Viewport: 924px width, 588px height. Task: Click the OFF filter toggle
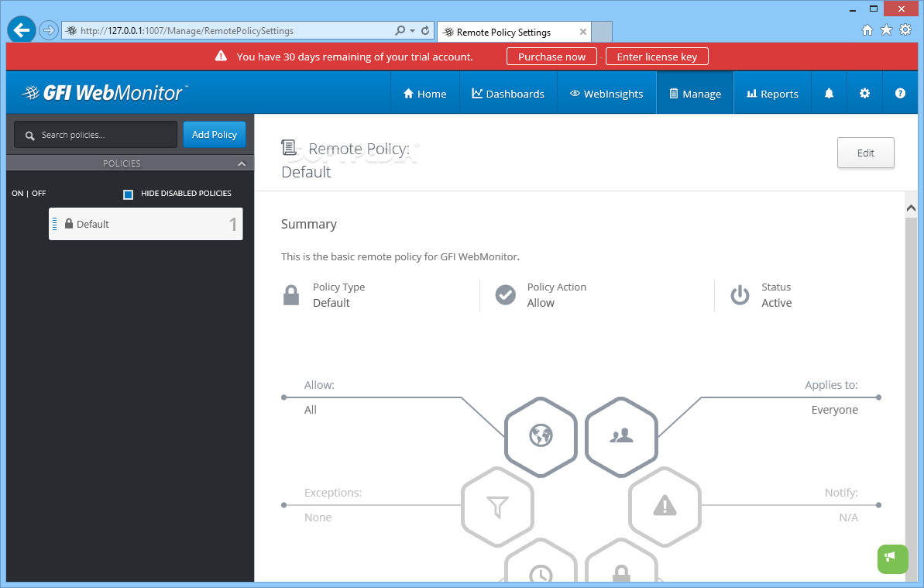click(x=39, y=193)
